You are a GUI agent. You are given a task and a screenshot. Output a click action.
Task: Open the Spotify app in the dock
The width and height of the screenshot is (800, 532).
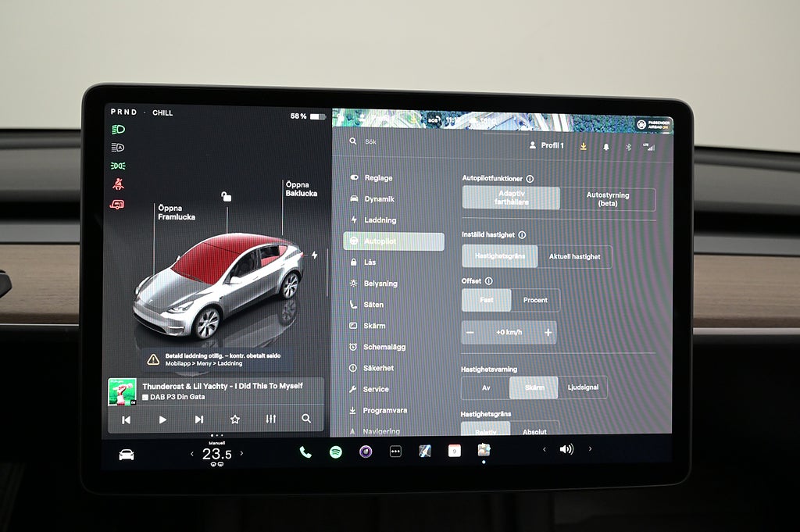tap(335, 452)
